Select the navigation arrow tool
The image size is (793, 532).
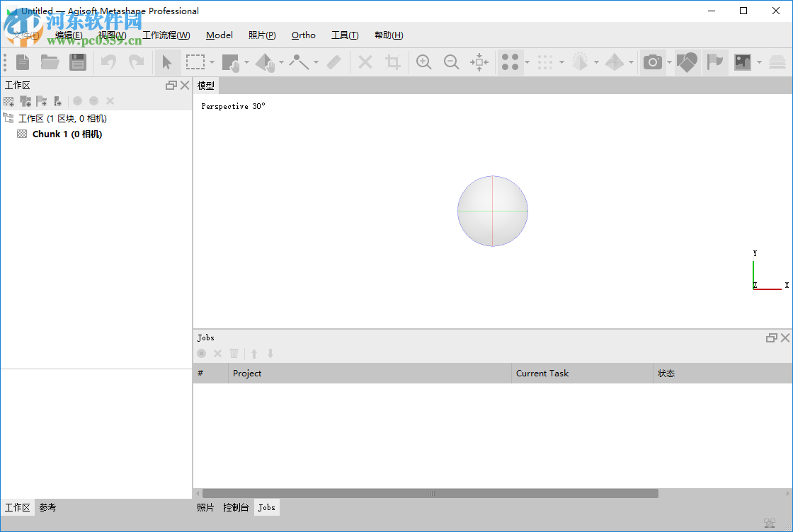tap(167, 62)
